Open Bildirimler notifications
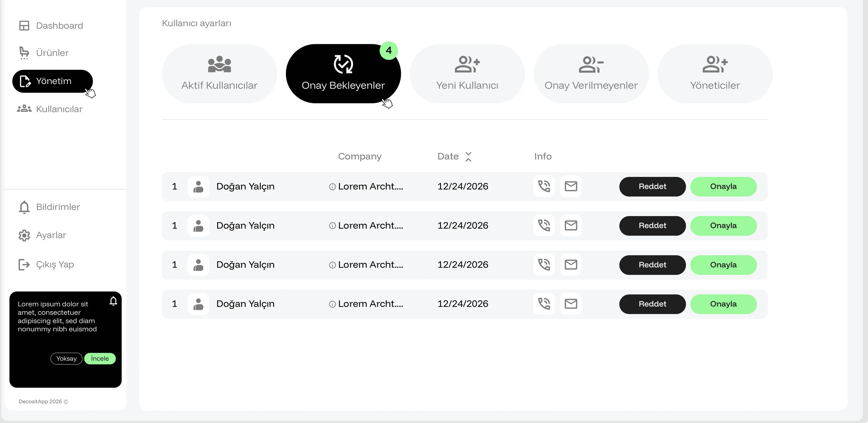868x423 pixels. pos(50,207)
